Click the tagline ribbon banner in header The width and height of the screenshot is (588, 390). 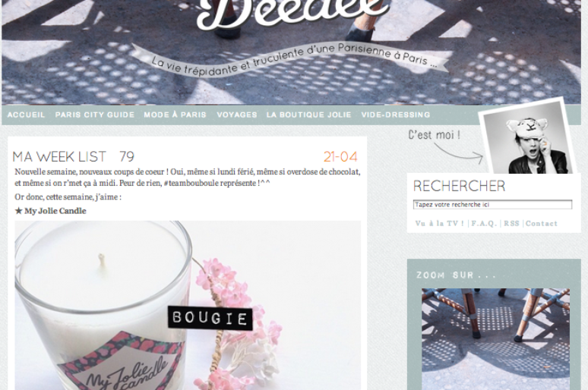[x=290, y=60]
